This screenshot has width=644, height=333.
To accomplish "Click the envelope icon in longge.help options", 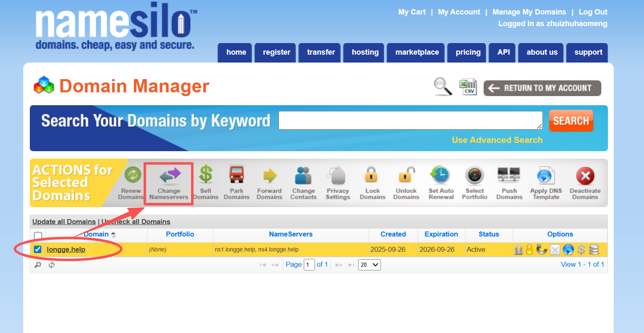I will (x=555, y=249).
